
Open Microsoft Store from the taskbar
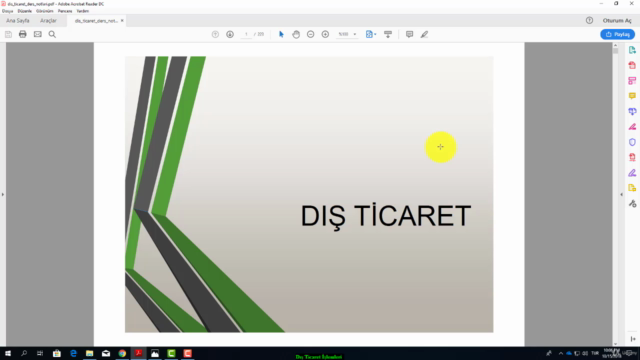point(57,353)
